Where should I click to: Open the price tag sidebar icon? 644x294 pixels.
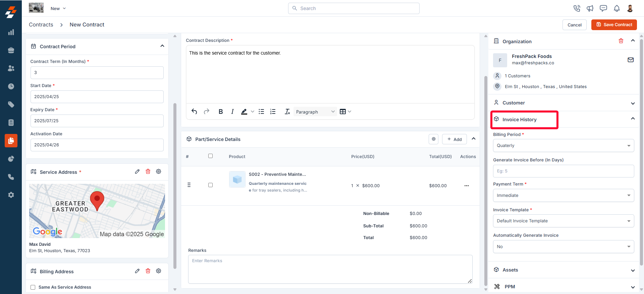11,104
